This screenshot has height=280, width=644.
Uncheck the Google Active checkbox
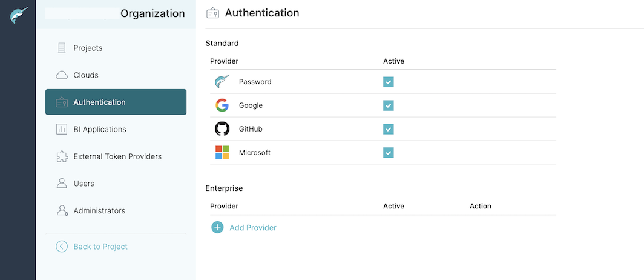pyautogui.click(x=389, y=105)
